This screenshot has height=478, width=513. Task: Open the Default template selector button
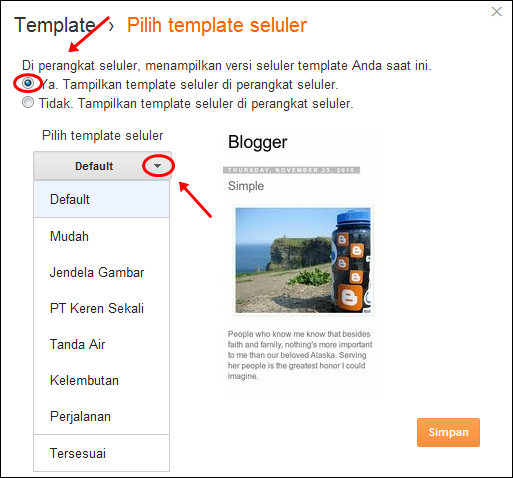click(102, 166)
